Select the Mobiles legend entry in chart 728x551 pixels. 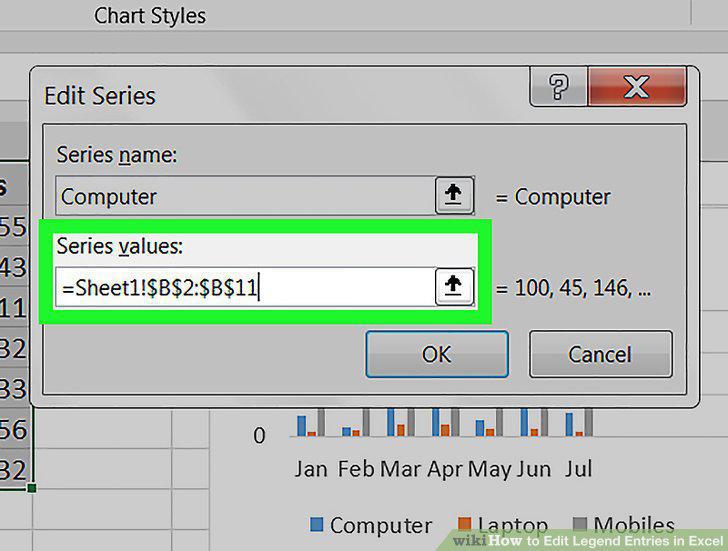click(x=624, y=525)
